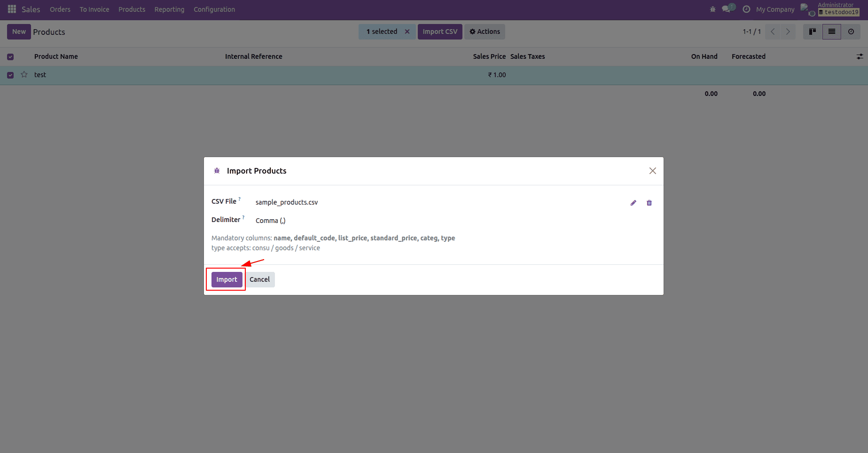868x453 pixels.
Task: Click the bug icon in dialog title
Action: click(x=217, y=171)
